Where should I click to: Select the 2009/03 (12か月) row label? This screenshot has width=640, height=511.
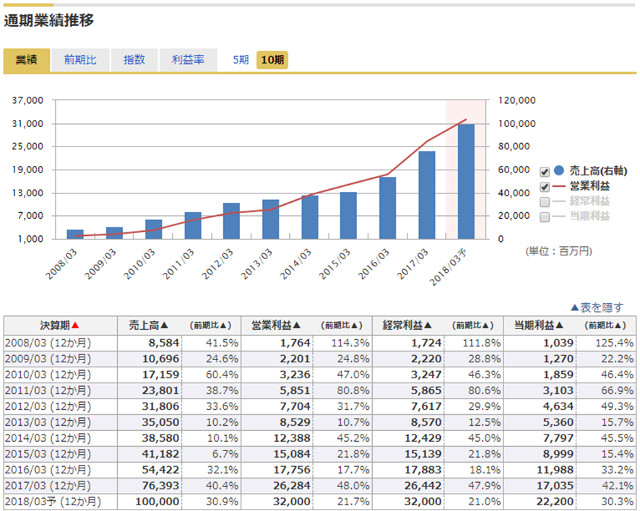[48, 359]
